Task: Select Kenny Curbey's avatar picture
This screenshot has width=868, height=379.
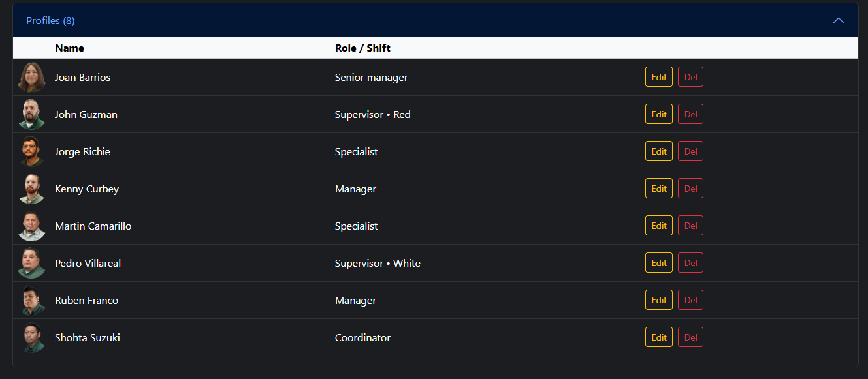Action: [31, 189]
